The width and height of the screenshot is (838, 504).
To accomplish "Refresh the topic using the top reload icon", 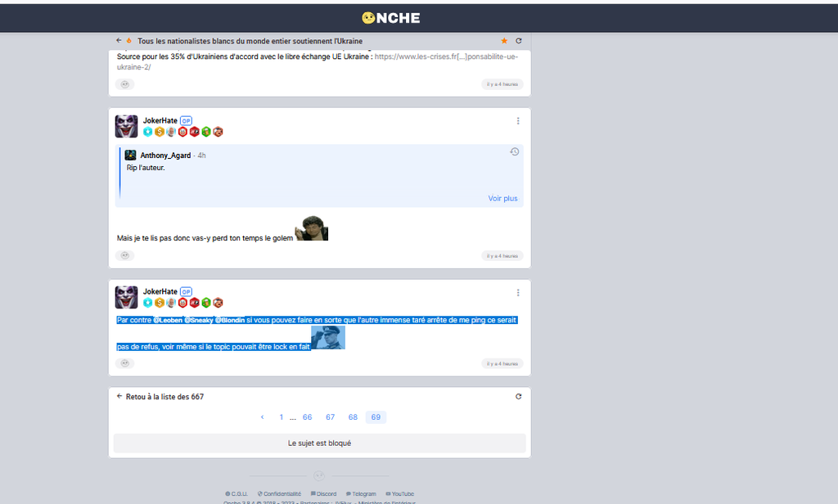I will [518, 41].
